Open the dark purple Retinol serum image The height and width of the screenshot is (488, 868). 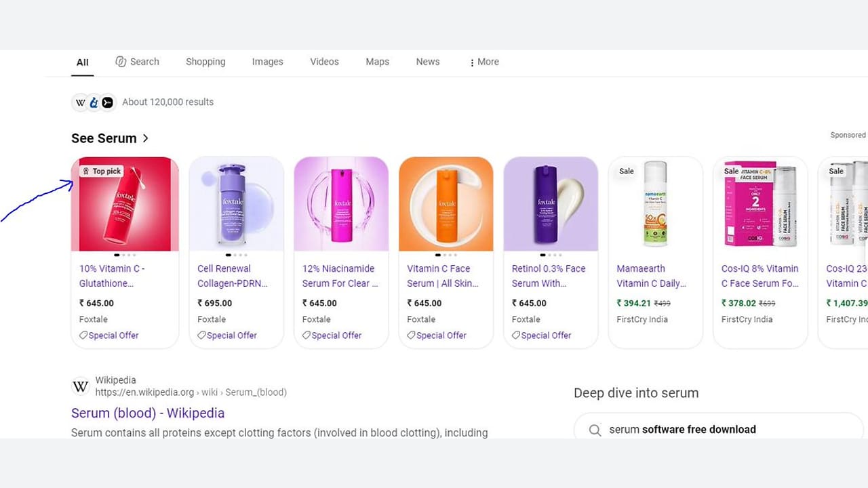[551, 204]
